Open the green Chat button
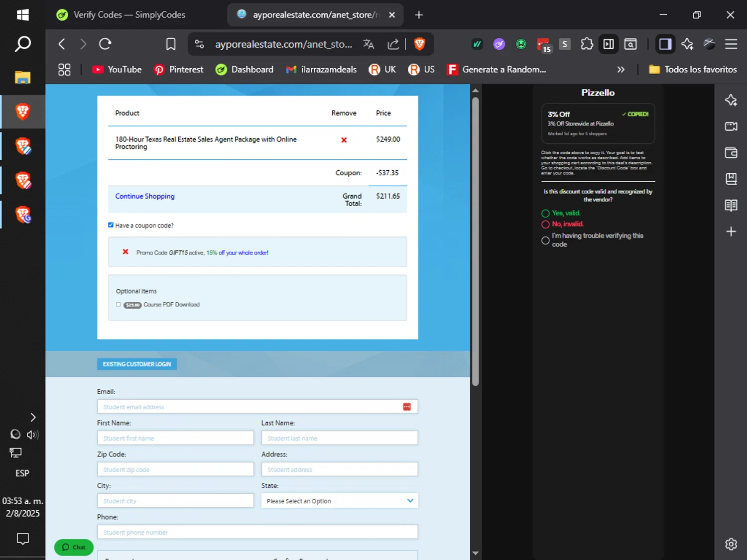 tap(74, 547)
